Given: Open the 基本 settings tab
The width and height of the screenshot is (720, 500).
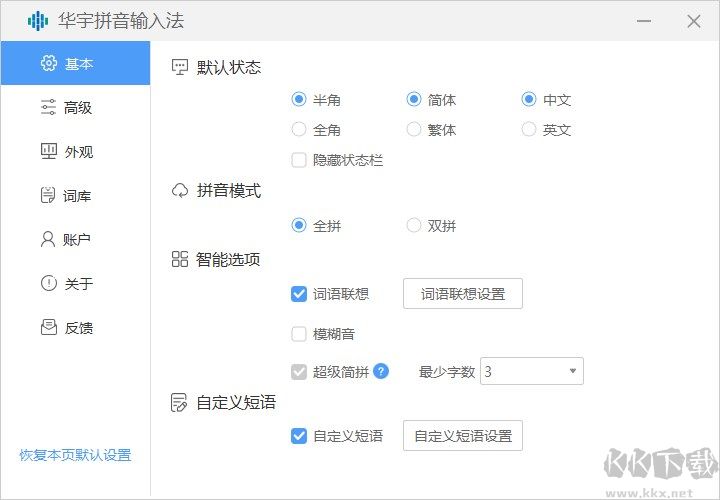Looking at the screenshot, I should point(75,63).
